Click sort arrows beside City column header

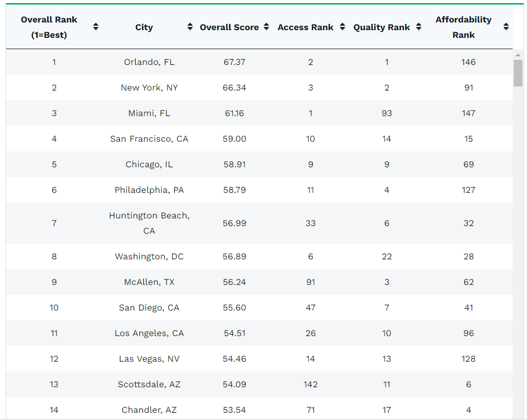pyautogui.click(x=190, y=27)
